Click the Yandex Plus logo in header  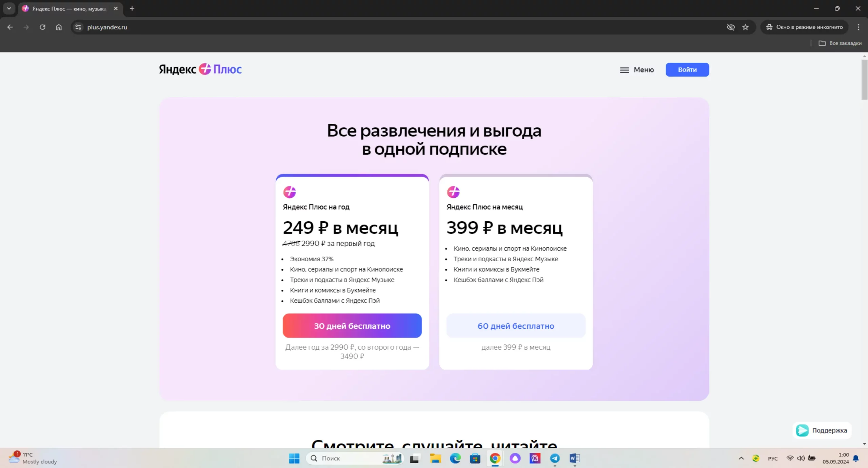[200, 69]
